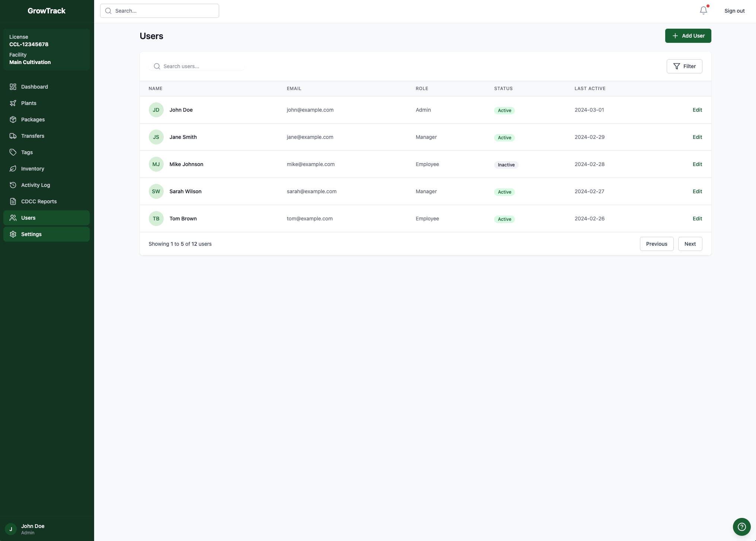Open Inventory from sidebar menu
The width and height of the screenshot is (756, 541).
pos(33,169)
